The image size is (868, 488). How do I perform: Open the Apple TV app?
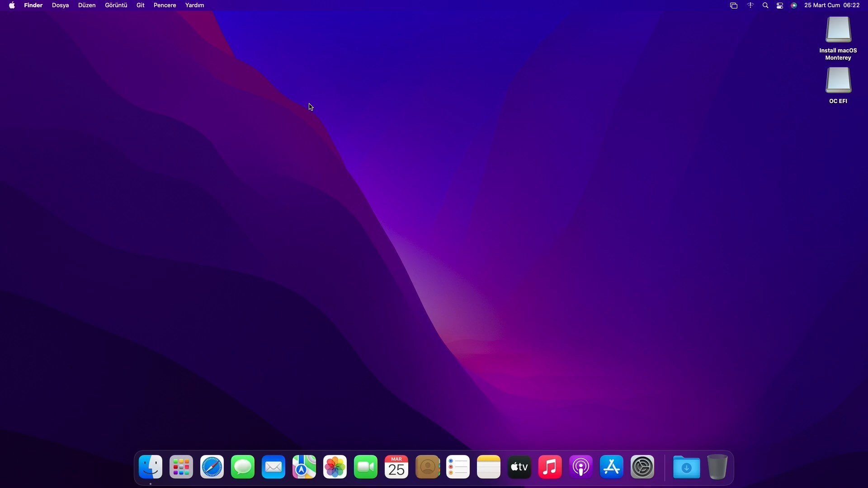[x=519, y=467]
